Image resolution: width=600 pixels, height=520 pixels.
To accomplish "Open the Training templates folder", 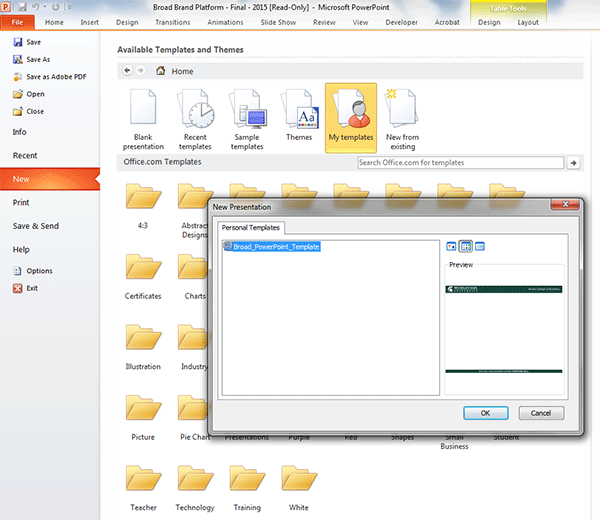I will point(247,488).
